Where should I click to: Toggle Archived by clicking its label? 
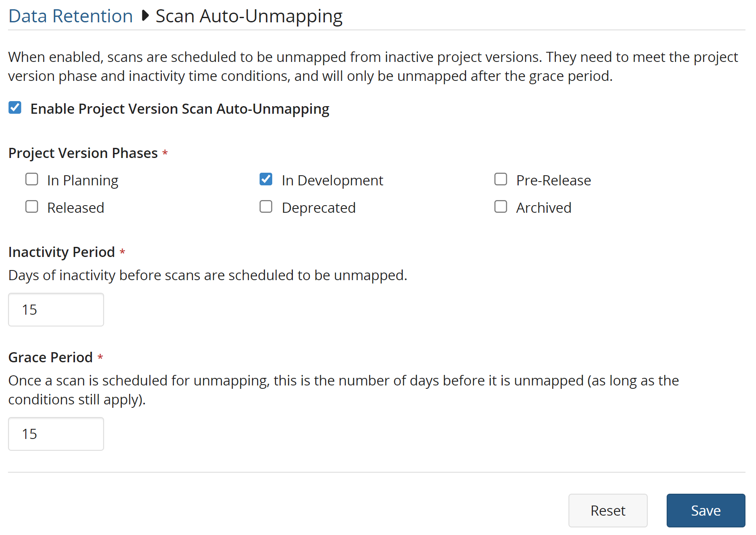544,207
